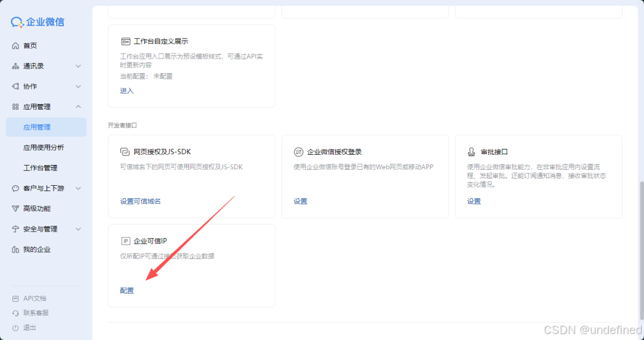Viewport: 644px width, 340px height.
Task: Click the 客户与上下游 chat icon
Action: [x=16, y=188]
